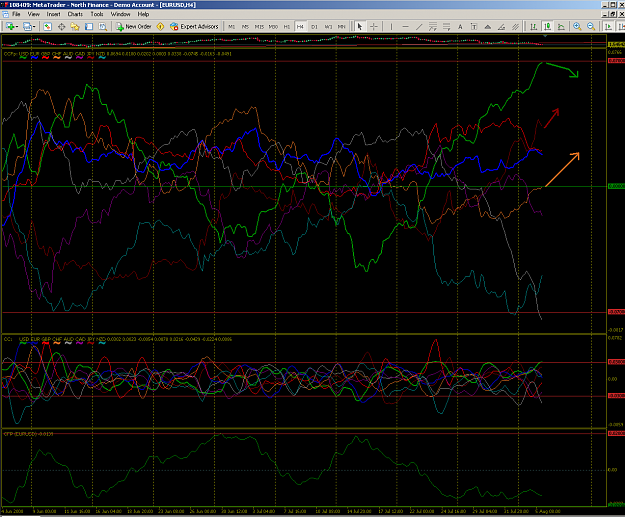
Task: Zoom in on the chart
Action: (577, 26)
